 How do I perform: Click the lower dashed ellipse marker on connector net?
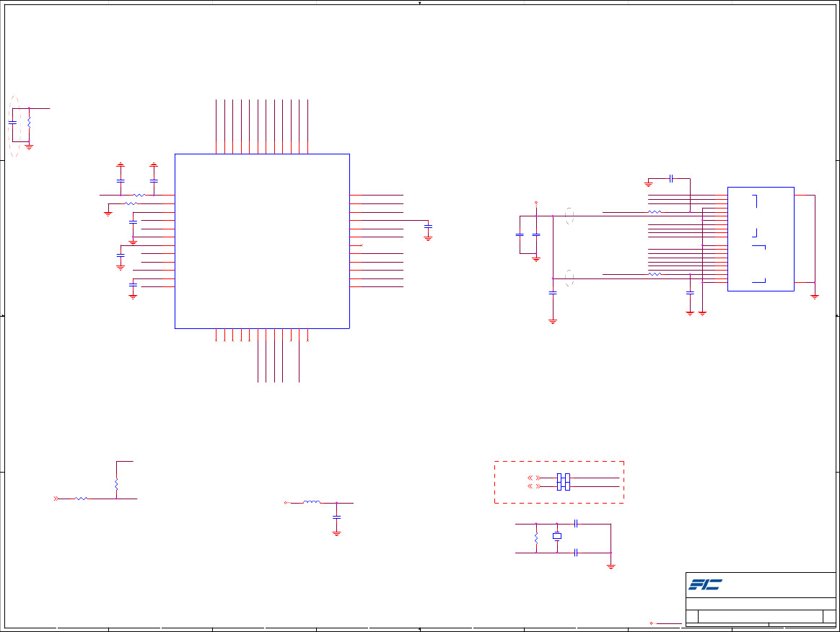(x=569, y=278)
